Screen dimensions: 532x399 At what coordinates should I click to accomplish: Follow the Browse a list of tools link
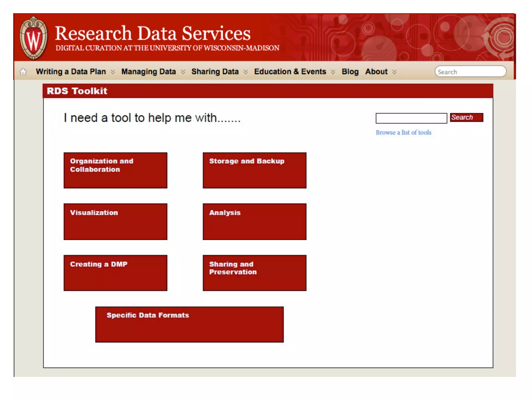point(403,132)
